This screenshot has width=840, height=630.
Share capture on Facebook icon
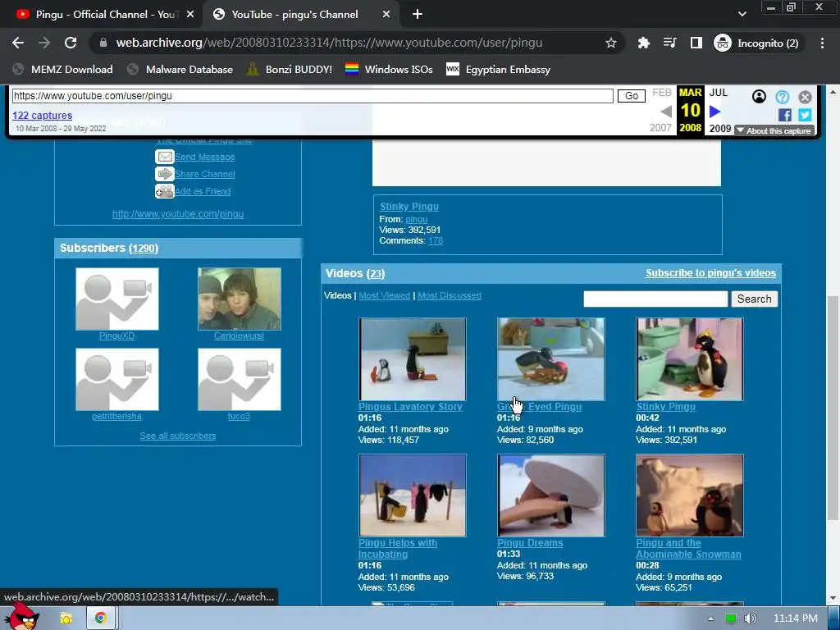[x=785, y=115]
